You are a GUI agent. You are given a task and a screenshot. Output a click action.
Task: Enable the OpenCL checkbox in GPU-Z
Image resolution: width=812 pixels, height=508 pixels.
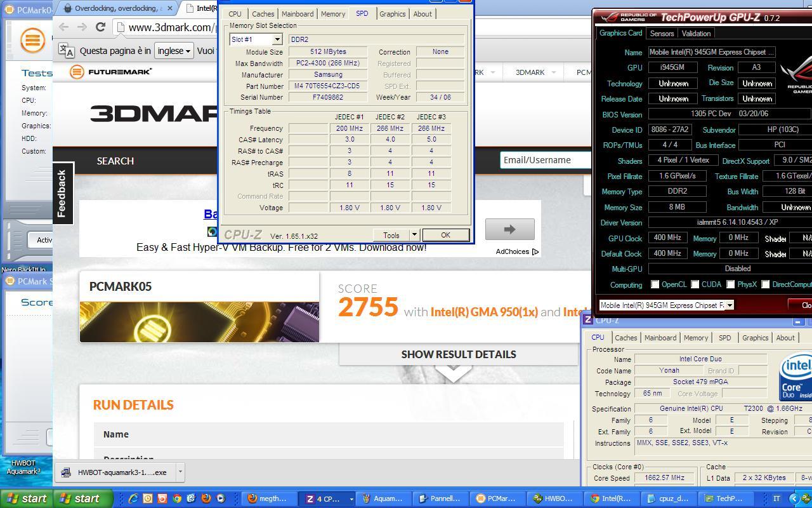[x=655, y=284]
